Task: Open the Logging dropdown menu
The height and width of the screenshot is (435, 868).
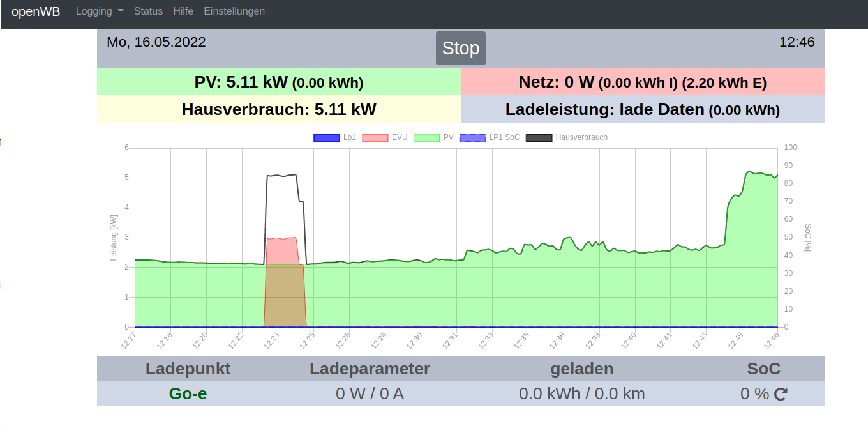Action: [x=100, y=11]
